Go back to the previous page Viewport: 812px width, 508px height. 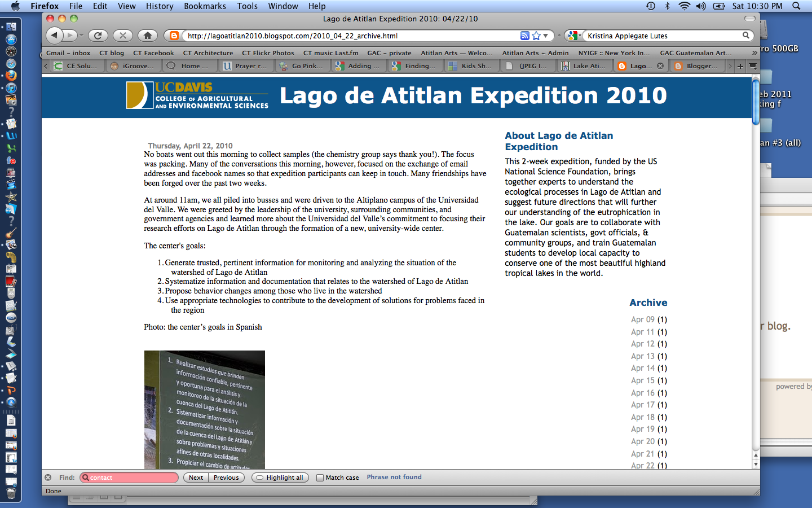click(54, 35)
